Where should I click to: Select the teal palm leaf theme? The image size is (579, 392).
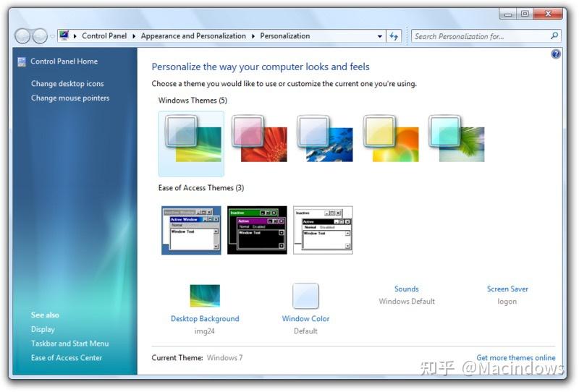(x=457, y=139)
